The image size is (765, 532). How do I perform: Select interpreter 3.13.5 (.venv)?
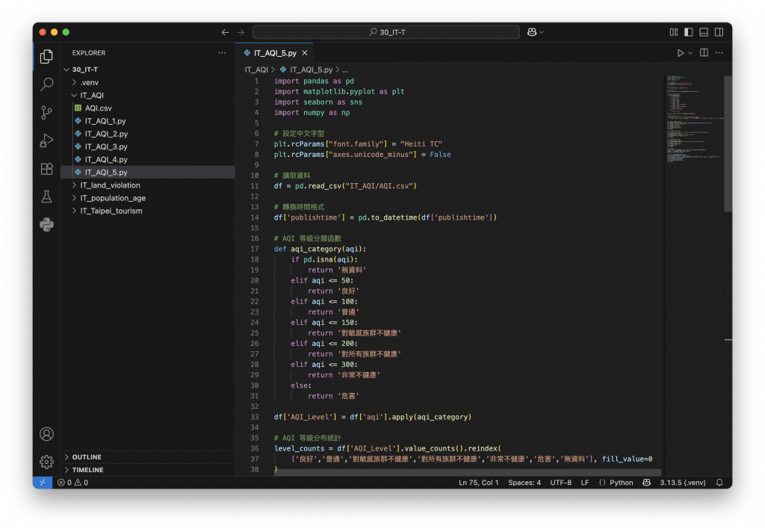683,482
